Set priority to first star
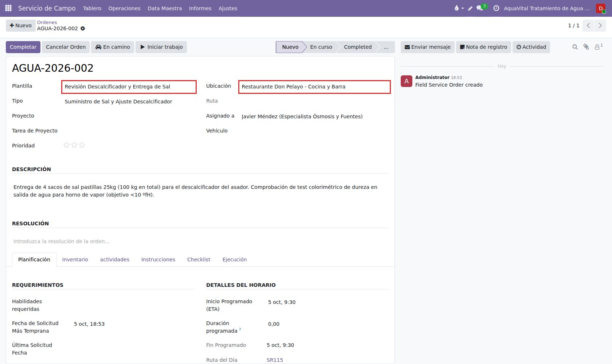 (66, 145)
